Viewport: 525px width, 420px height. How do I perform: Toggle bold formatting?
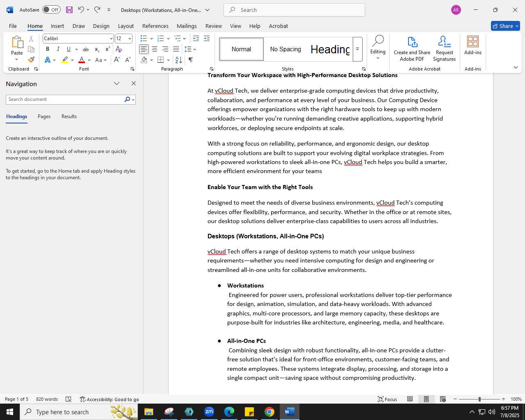[x=48, y=49]
